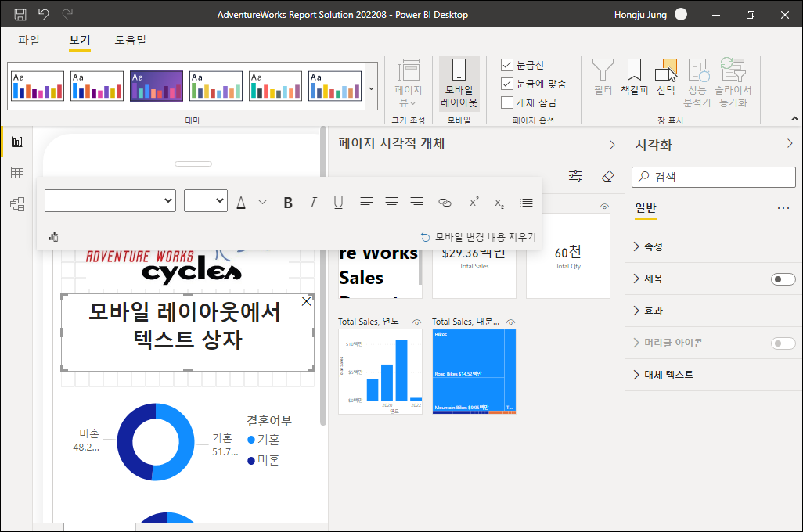The image size is (803, 532).
Task: Turn on the 제목 toggle
Action: pyautogui.click(x=783, y=279)
